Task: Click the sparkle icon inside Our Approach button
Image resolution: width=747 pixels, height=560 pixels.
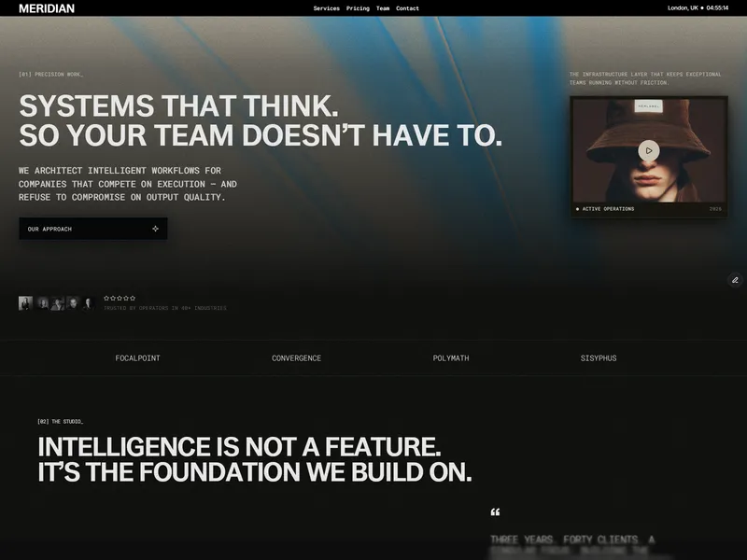Action: [155, 229]
